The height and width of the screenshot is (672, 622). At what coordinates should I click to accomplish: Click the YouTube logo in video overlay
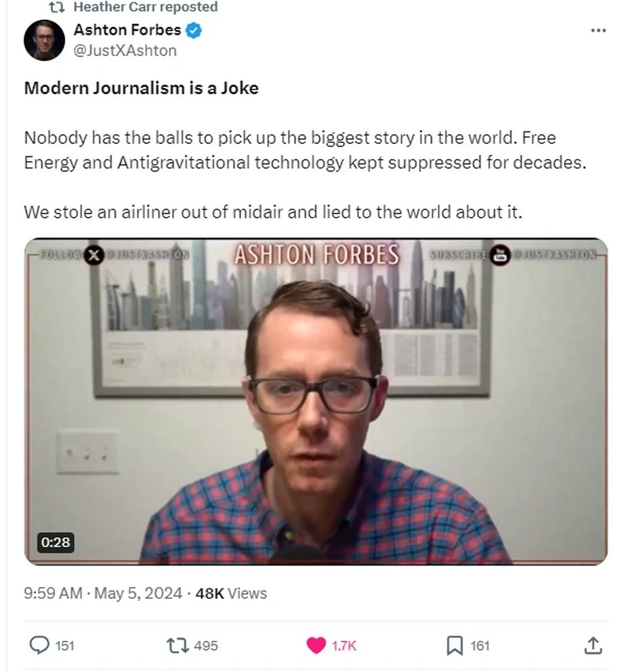point(500,255)
